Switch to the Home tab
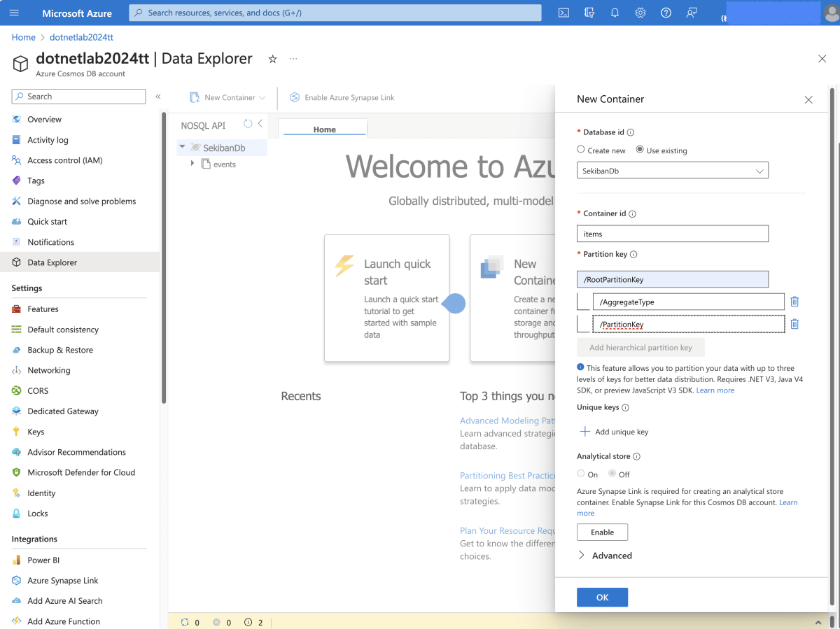The height and width of the screenshot is (629, 840). pos(323,129)
